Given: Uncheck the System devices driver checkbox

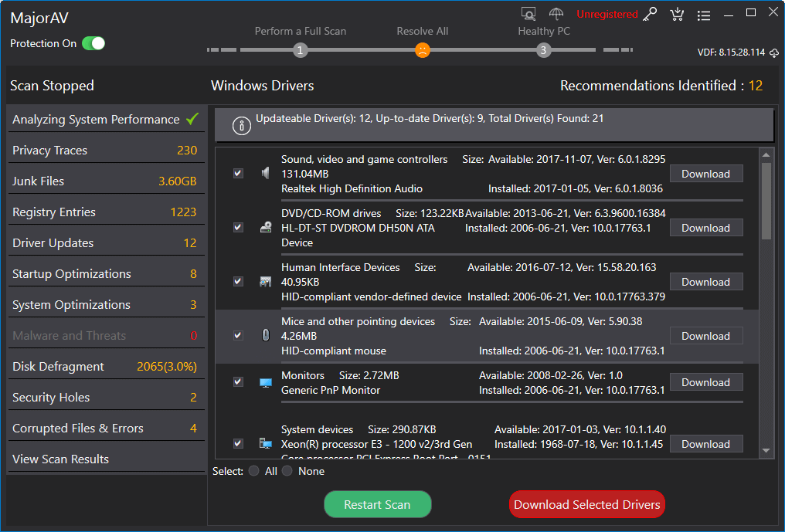Looking at the screenshot, I should 238,443.
